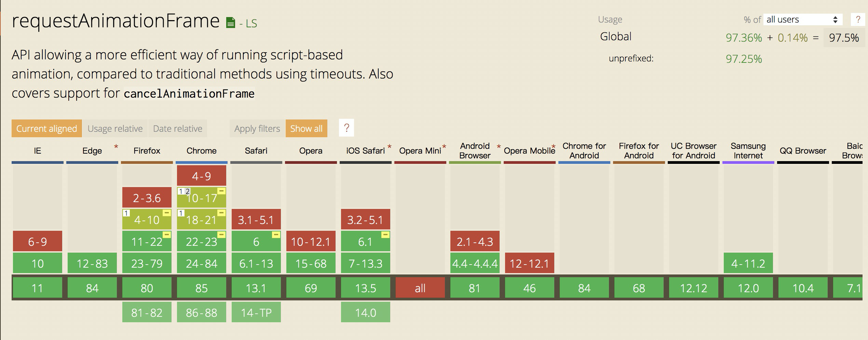Click the yellow prefix flag on Chrome 22-23
Image resolution: width=868 pixels, height=340 pixels.
(x=222, y=235)
